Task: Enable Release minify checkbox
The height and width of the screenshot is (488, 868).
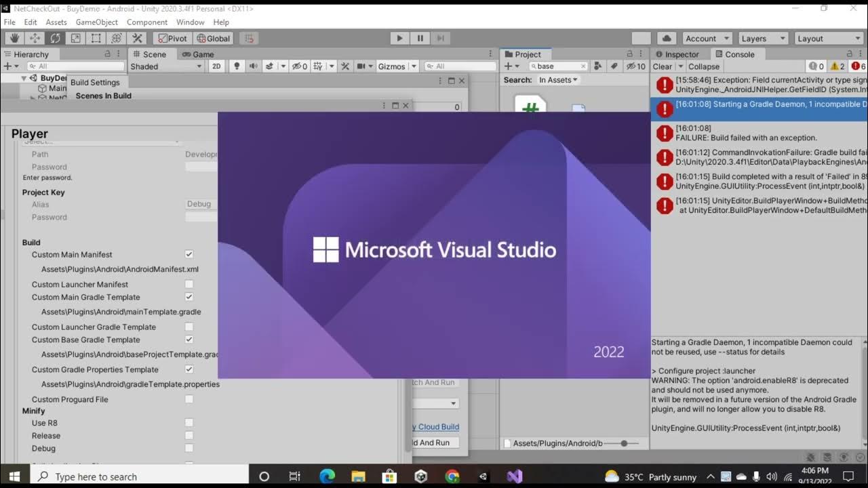Action: click(189, 435)
